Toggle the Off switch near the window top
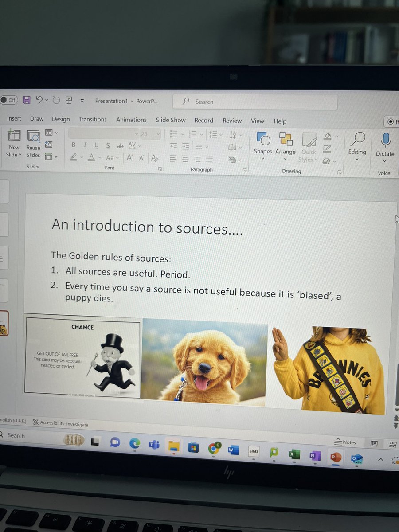399x532 pixels. tap(9, 100)
